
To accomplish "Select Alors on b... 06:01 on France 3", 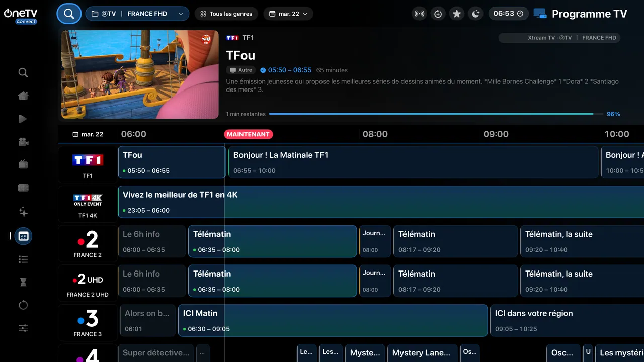I will coord(147,321).
